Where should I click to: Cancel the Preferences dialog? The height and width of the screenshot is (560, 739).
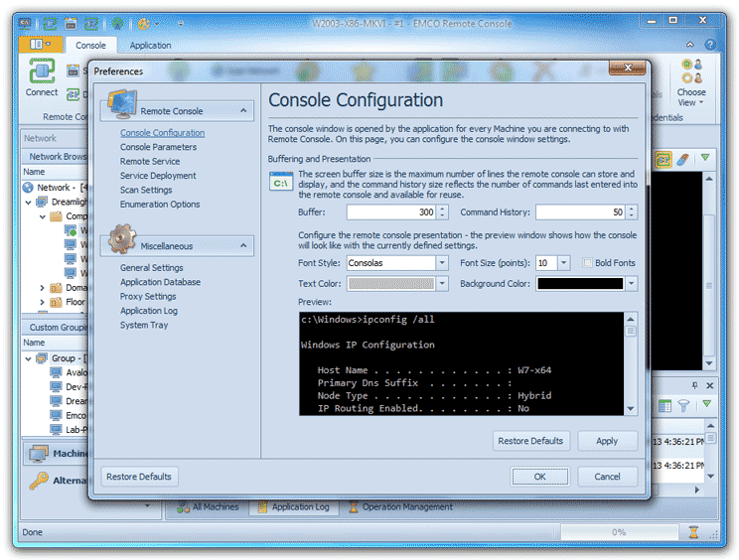[608, 477]
